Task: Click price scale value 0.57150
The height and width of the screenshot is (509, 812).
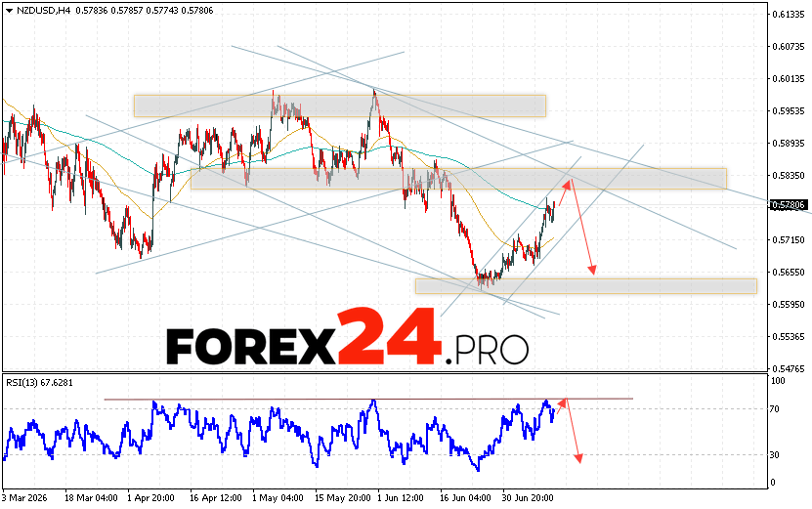Action: [789, 239]
